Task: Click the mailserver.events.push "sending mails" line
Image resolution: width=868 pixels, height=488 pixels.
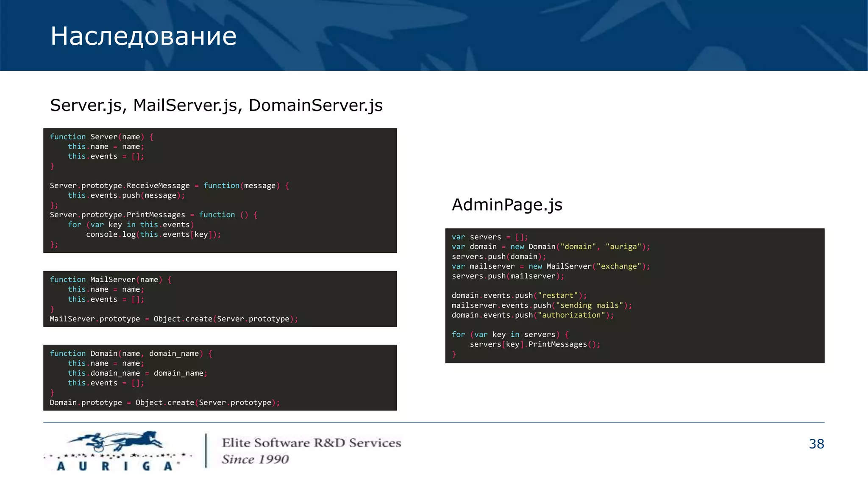Action: point(542,305)
